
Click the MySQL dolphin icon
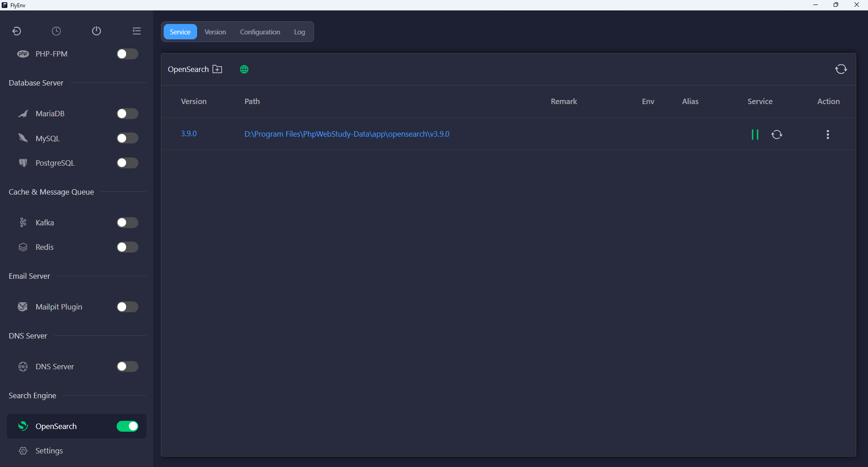coord(23,138)
